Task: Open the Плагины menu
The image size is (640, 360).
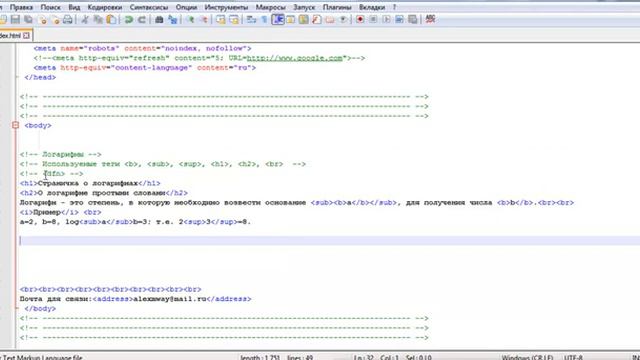Action: (337, 7)
